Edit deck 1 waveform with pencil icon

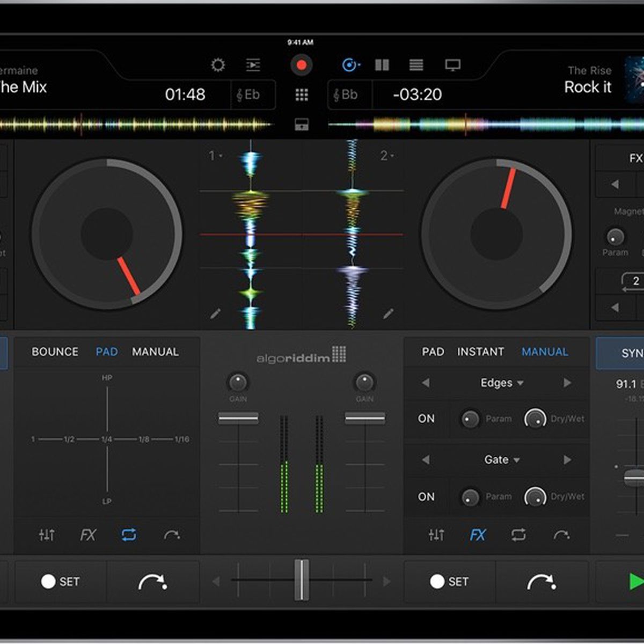[216, 314]
